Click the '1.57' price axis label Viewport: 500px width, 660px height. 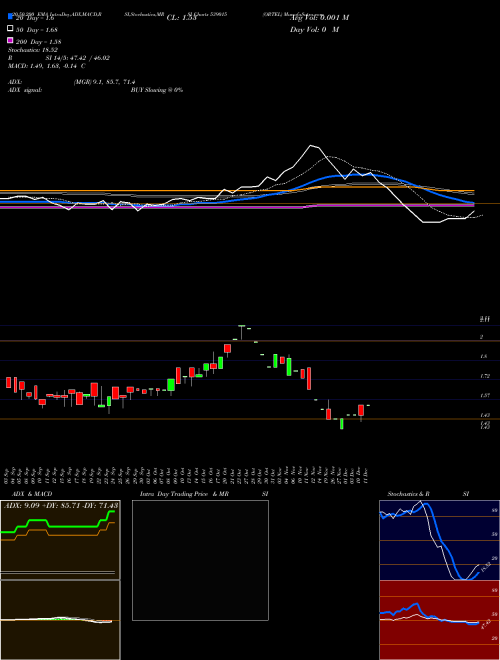[484, 396]
